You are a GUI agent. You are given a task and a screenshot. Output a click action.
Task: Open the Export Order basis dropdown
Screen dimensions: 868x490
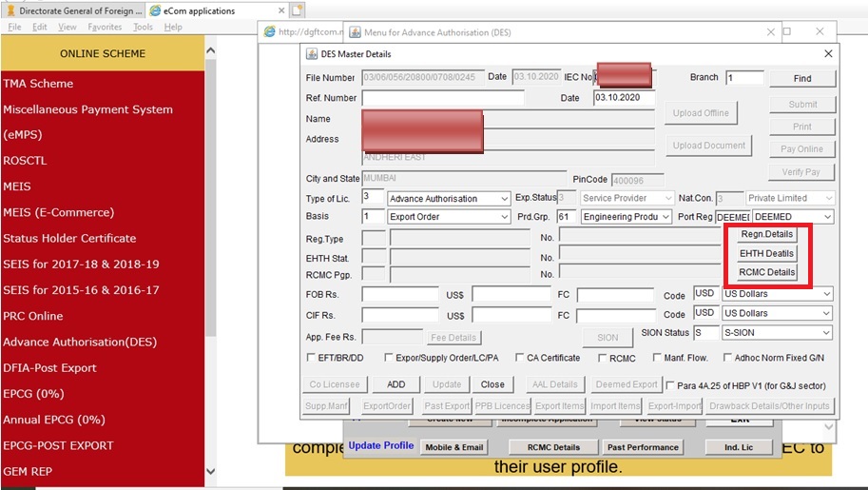click(449, 217)
